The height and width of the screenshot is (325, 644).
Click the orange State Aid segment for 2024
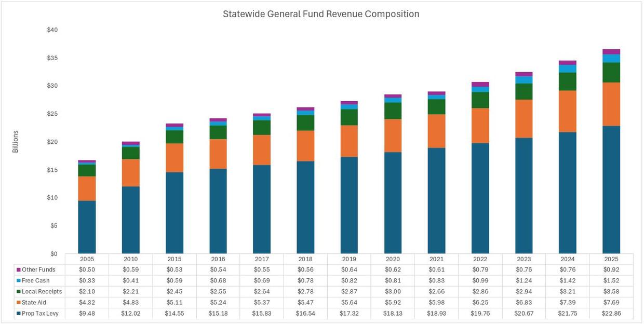(x=567, y=111)
